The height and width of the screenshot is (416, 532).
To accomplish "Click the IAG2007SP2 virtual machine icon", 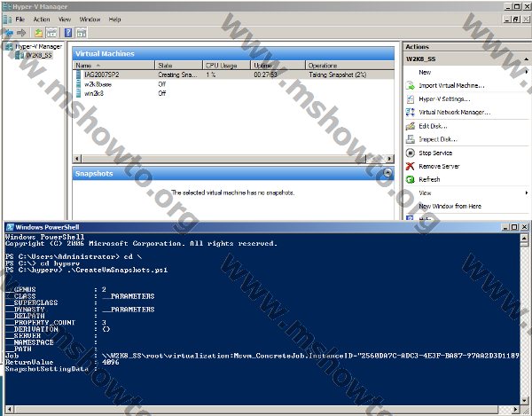I will point(78,75).
